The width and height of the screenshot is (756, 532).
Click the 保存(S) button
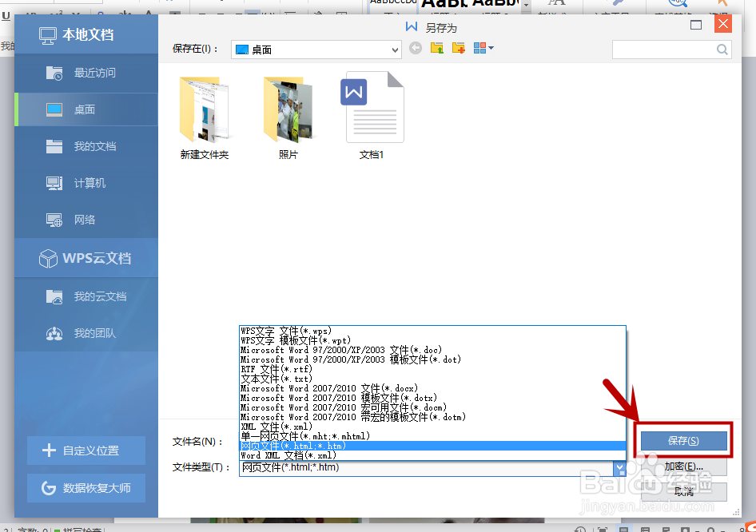point(684,441)
